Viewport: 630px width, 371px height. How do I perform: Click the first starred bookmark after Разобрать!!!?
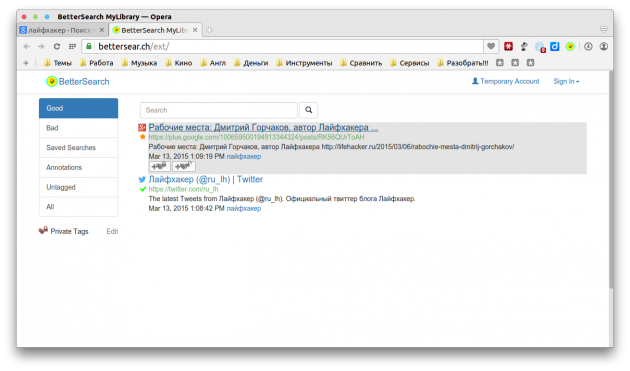pyautogui.click(x=500, y=63)
